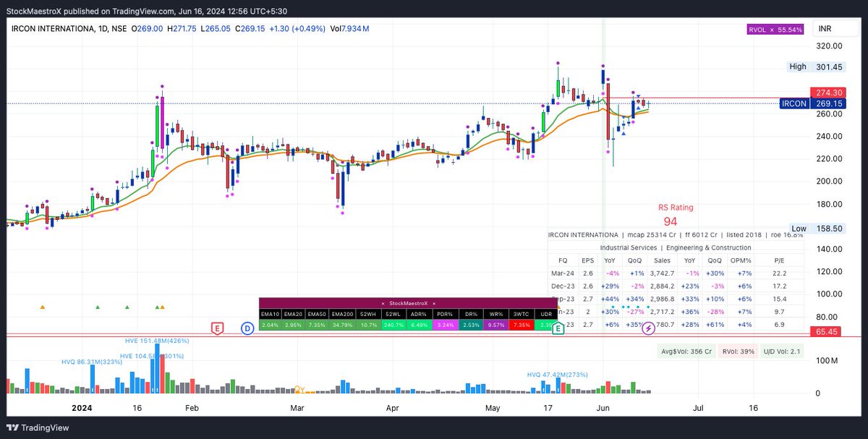
Task: Click the 200.00 price axis label
Action: click(x=830, y=181)
